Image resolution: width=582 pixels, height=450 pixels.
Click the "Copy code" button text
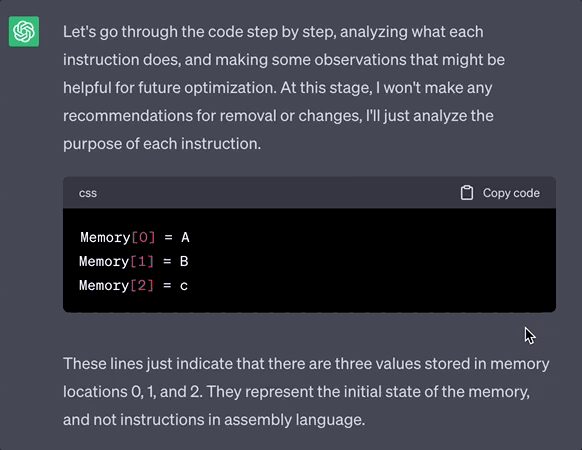[511, 193]
